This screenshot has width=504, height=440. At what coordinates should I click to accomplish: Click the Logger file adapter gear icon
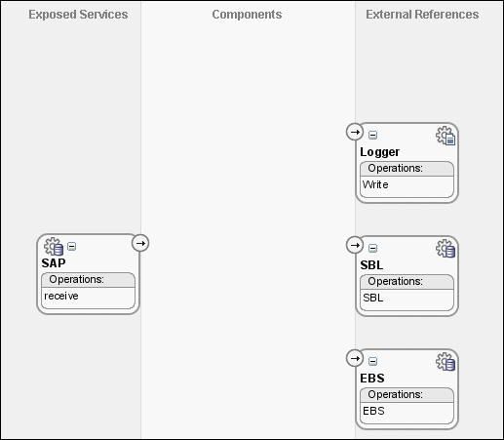click(446, 136)
